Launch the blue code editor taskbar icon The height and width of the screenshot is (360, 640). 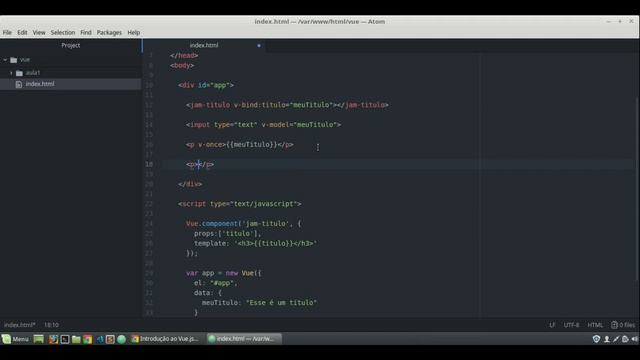(99, 339)
